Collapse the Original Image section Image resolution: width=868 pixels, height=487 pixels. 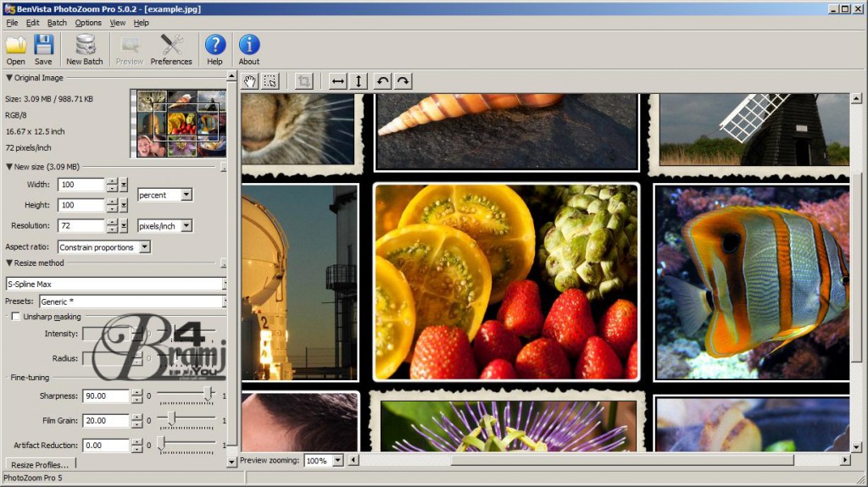point(8,78)
